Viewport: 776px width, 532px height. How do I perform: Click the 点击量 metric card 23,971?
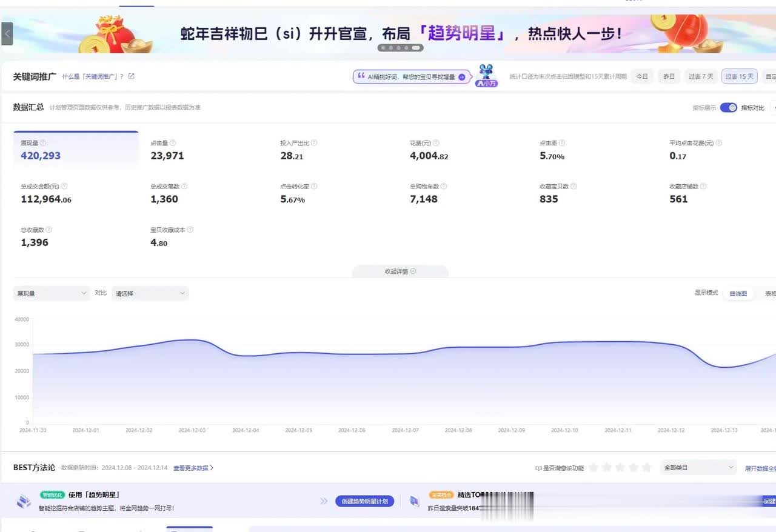click(167, 156)
